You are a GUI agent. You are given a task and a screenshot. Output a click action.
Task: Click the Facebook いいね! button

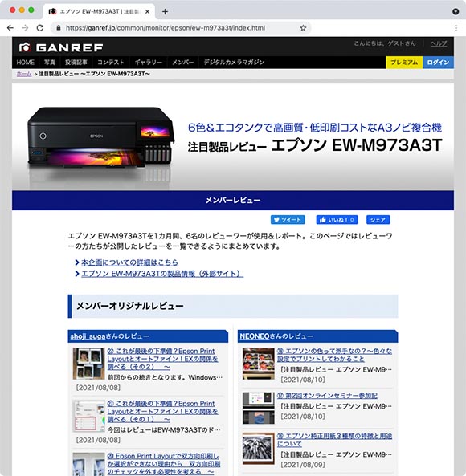point(337,219)
